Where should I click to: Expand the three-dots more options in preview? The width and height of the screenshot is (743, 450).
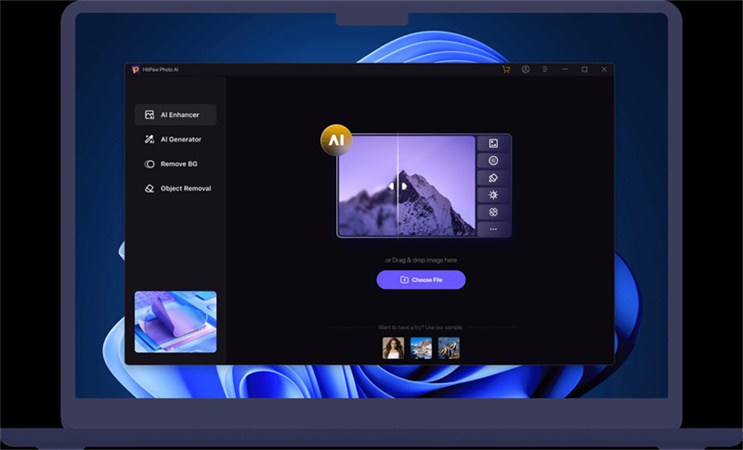pyautogui.click(x=493, y=229)
